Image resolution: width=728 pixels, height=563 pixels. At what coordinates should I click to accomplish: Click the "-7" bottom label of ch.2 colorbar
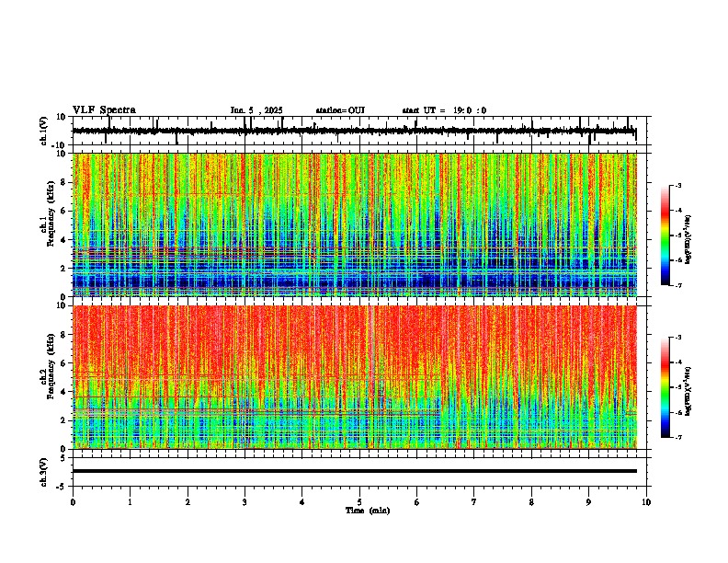(677, 438)
